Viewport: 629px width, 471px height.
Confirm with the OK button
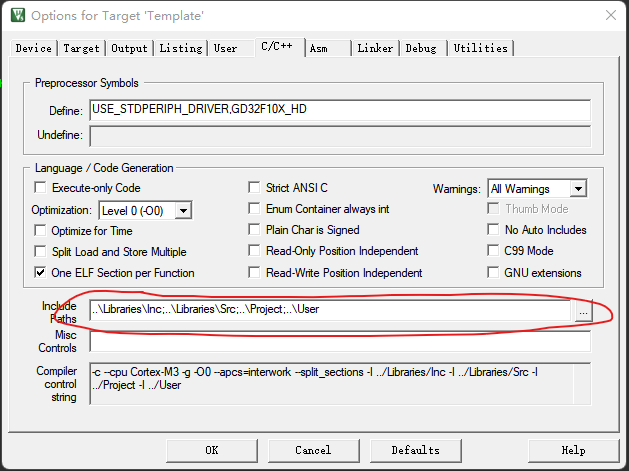[212, 451]
